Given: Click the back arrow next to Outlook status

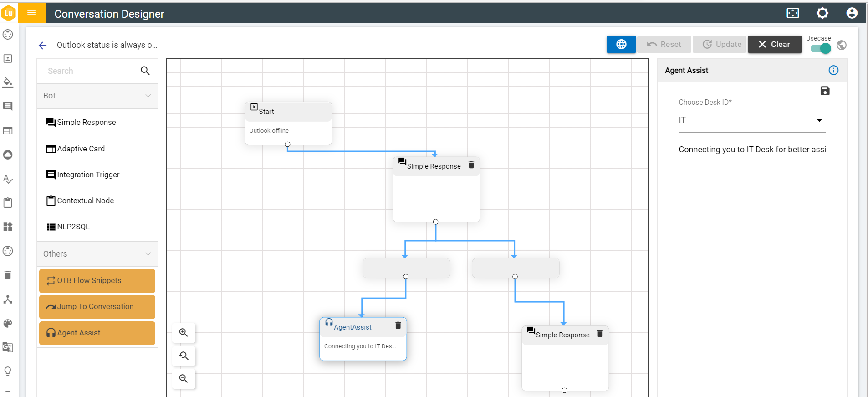Looking at the screenshot, I should (x=43, y=45).
